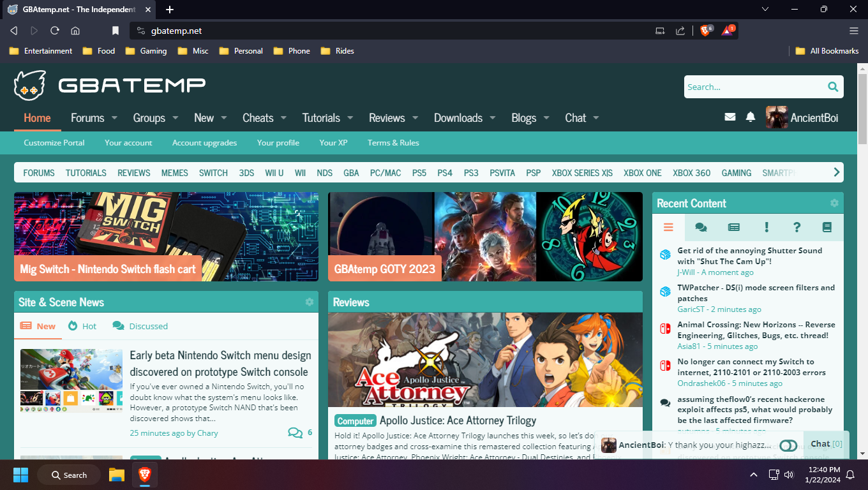The height and width of the screenshot is (490, 868).
Task: Switch to the Discussed news tab
Action: [x=140, y=326]
